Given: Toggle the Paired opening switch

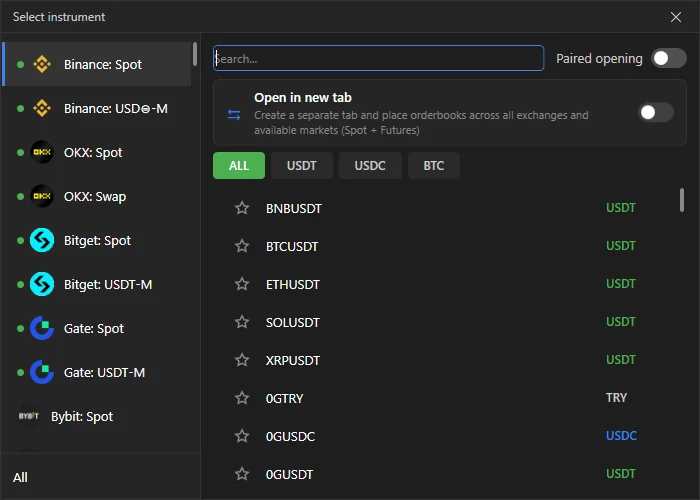Looking at the screenshot, I should pyautogui.click(x=668, y=58).
